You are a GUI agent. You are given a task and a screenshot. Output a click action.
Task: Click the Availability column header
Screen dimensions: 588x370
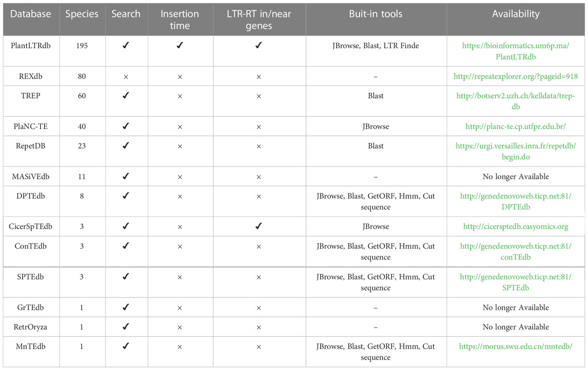516,14
